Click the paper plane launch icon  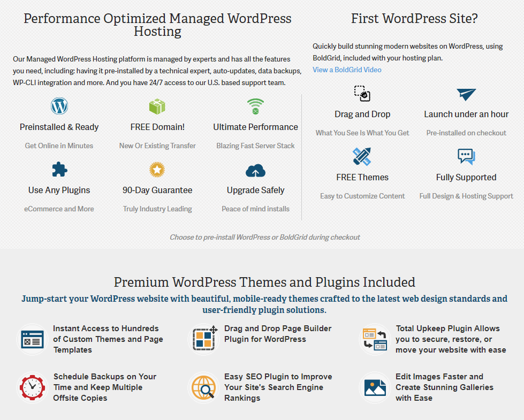tap(466, 95)
